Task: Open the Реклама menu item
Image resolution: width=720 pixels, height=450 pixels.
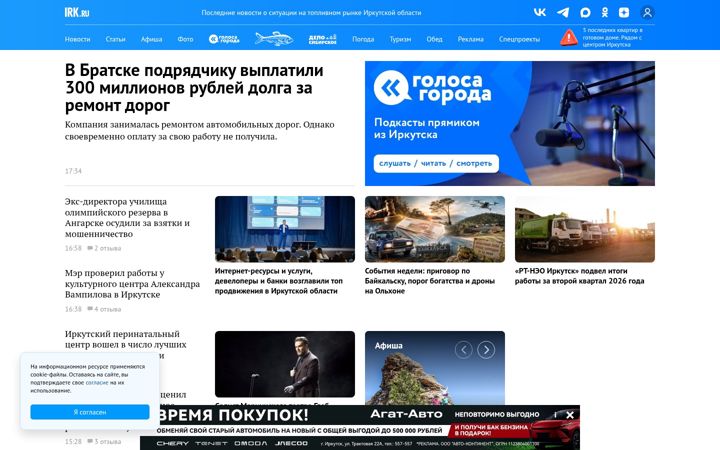Action: [x=471, y=39]
